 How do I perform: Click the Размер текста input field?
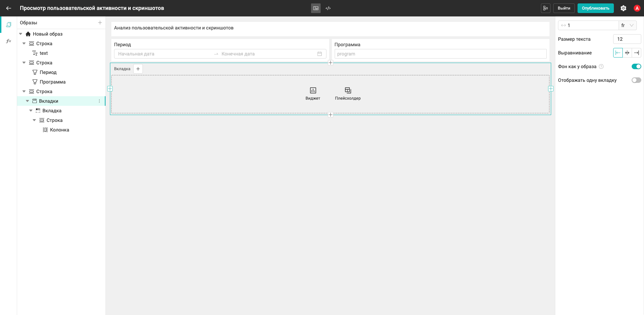point(627,39)
